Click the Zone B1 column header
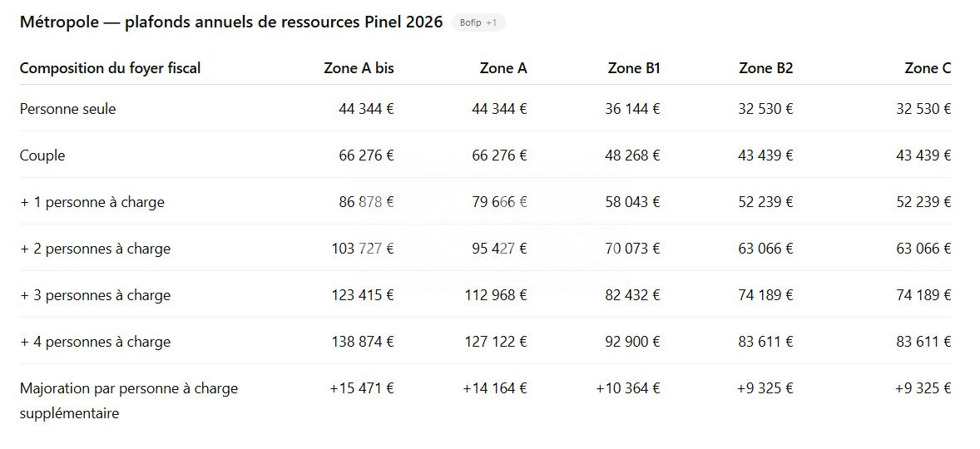This screenshot has width=980, height=449. 634,68
